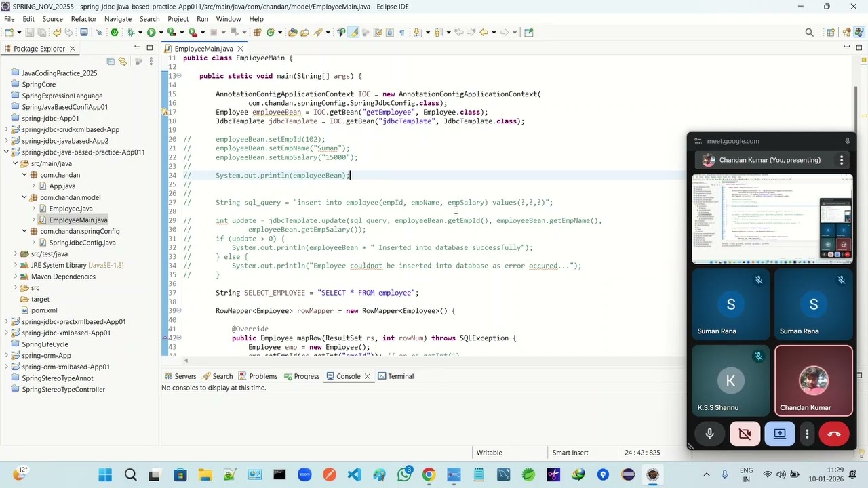Click the New Java Package icon
The image size is (868, 488).
[x=257, y=32]
